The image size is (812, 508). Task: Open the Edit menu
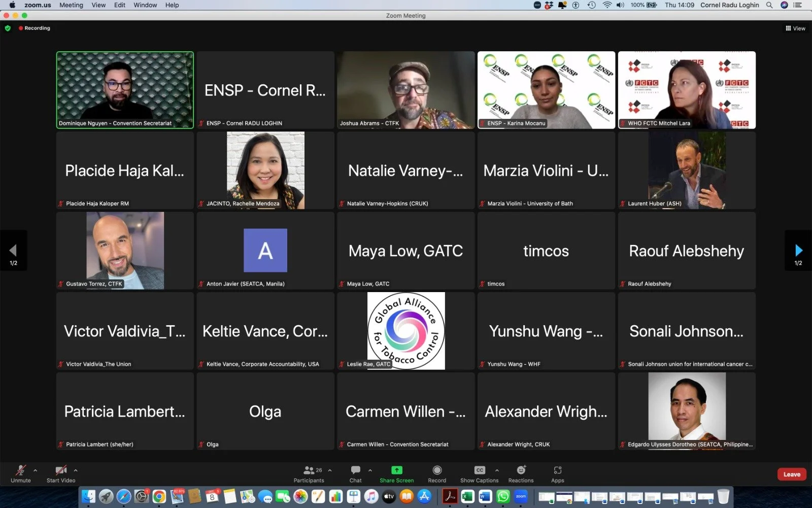coord(120,5)
